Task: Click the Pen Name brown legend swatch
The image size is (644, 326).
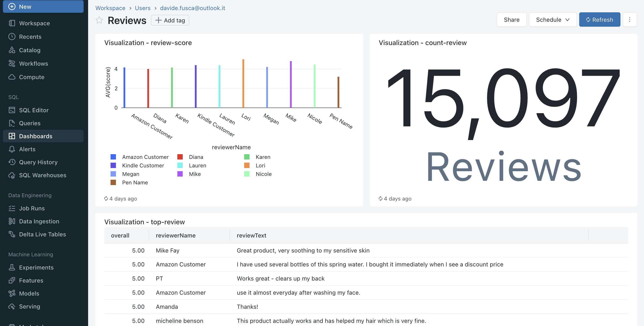Action: [x=113, y=182]
